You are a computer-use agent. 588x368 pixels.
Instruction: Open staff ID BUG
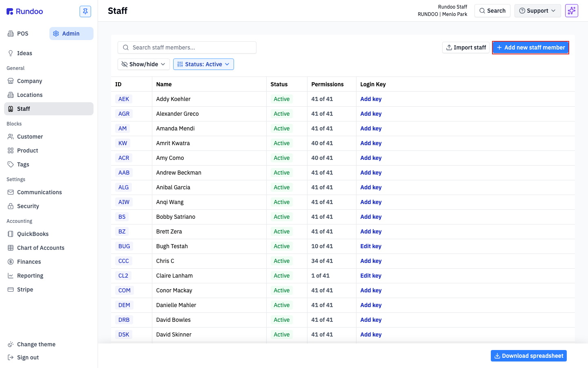pyautogui.click(x=124, y=246)
